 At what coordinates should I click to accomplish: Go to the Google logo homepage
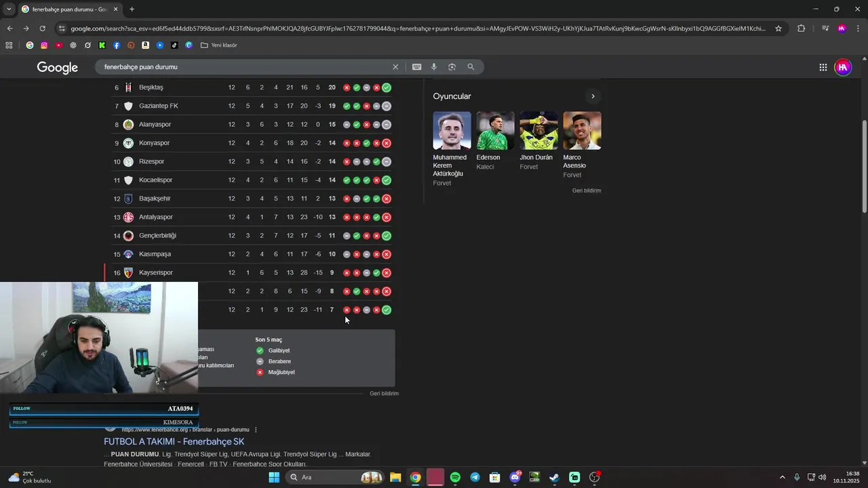tap(58, 67)
